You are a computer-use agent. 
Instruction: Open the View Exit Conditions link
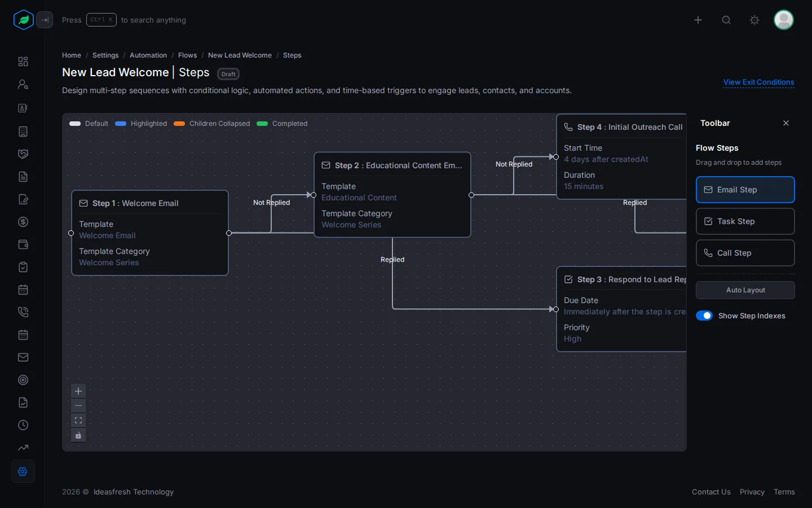tap(759, 82)
